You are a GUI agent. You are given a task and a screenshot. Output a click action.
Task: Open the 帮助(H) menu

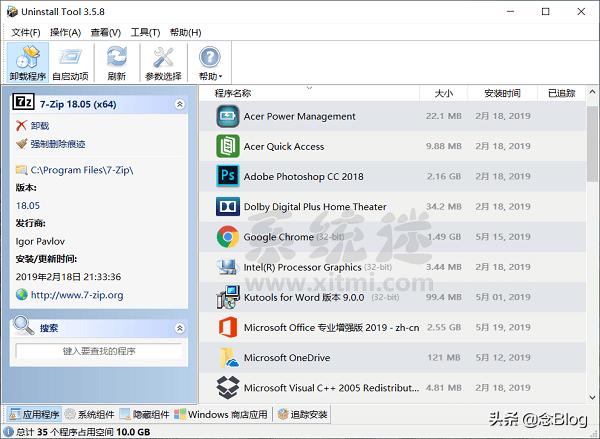[x=186, y=33]
